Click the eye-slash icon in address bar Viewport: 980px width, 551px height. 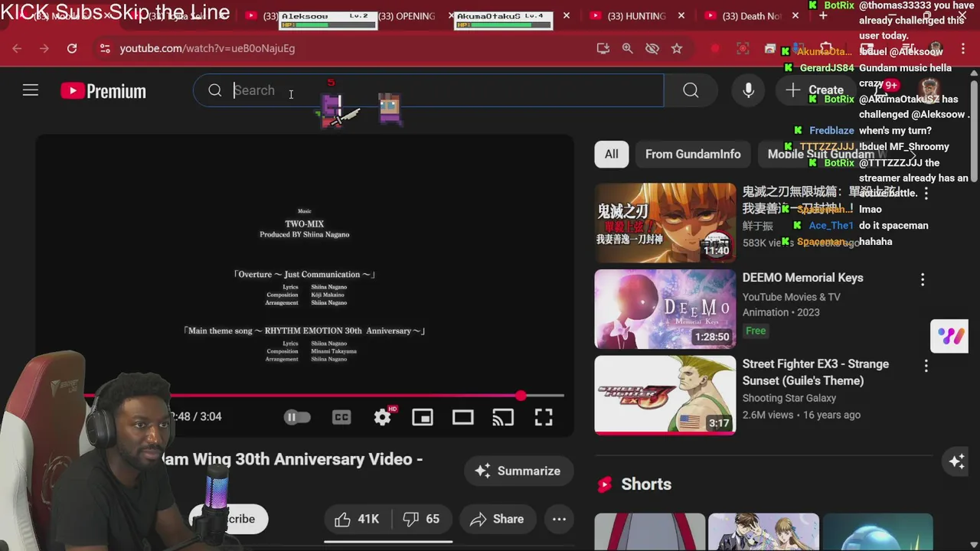coord(652,48)
